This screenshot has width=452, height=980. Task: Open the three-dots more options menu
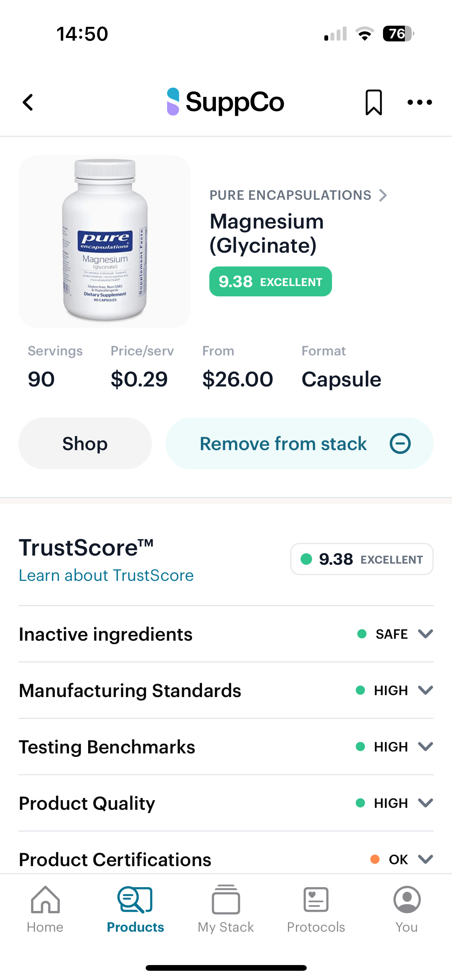[x=419, y=102]
